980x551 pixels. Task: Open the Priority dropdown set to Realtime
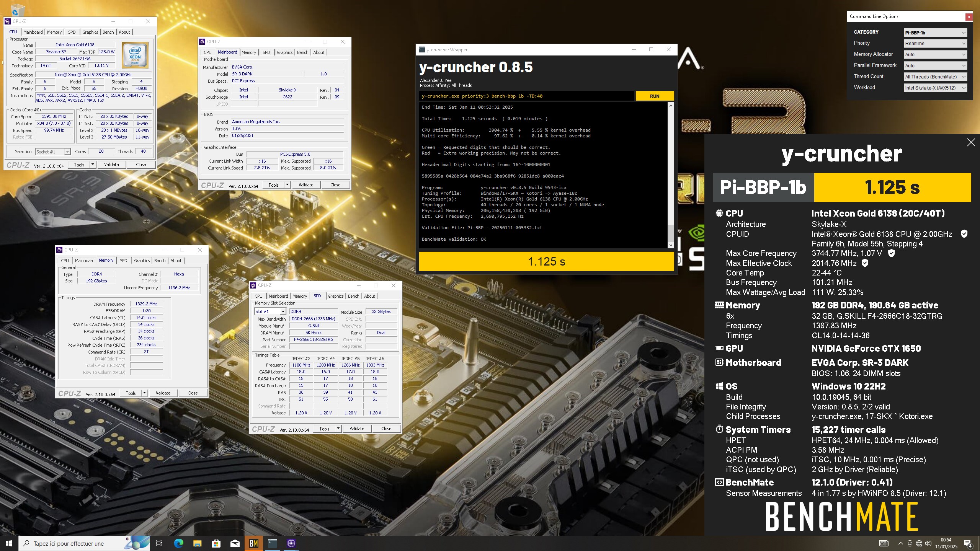pos(935,44)
